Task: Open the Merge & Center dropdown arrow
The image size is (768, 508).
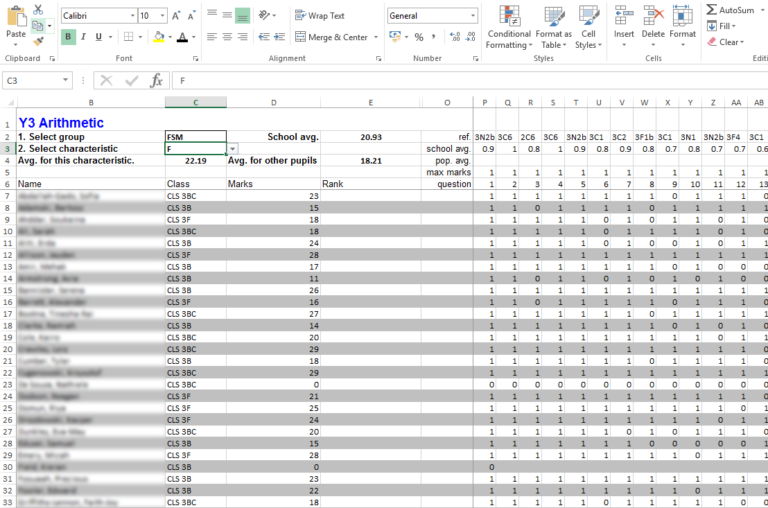Action: (x=376, y=37)
